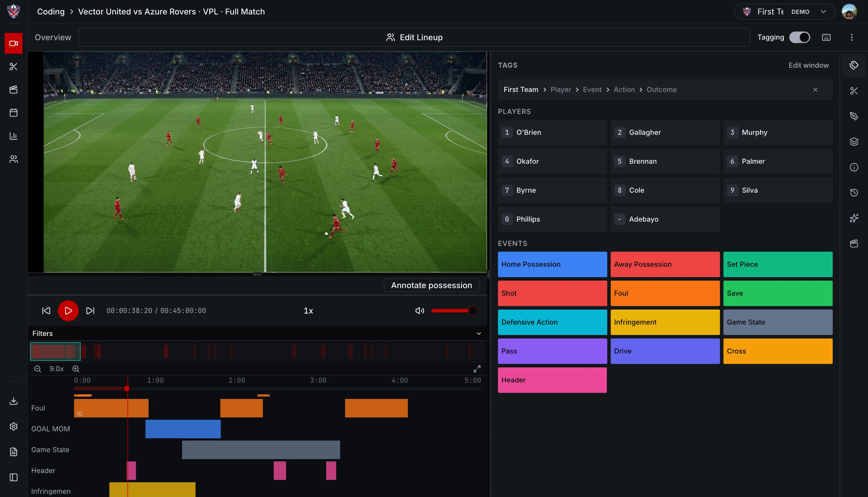Click the overview minimap viewport window
The image size is (868, 497).
pos(55,351)
